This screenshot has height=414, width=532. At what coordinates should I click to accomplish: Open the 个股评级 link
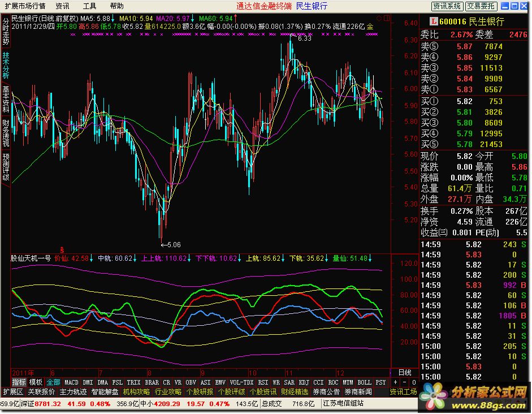[x=231, y=392]
